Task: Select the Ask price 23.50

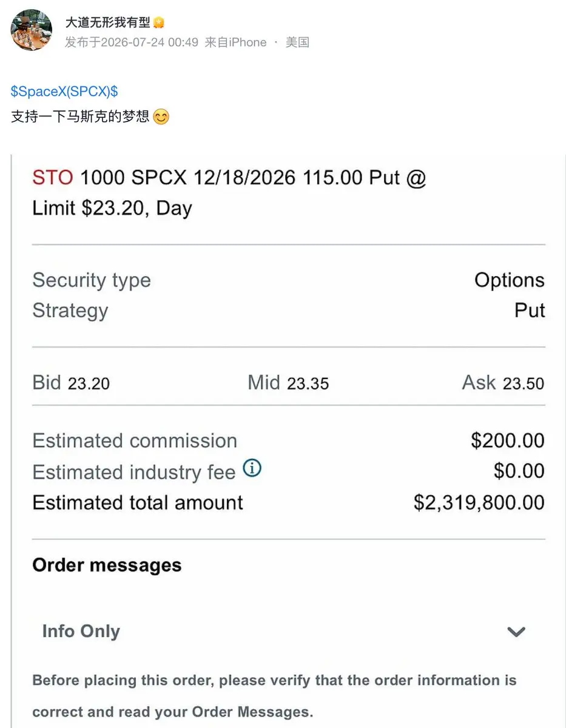Action: (524, 383)
